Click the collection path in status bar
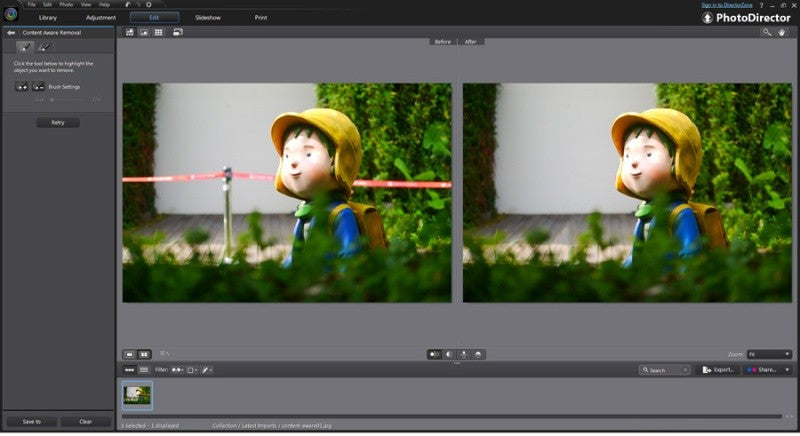This screenshot has height=436, width=800. tap(272, 425)
